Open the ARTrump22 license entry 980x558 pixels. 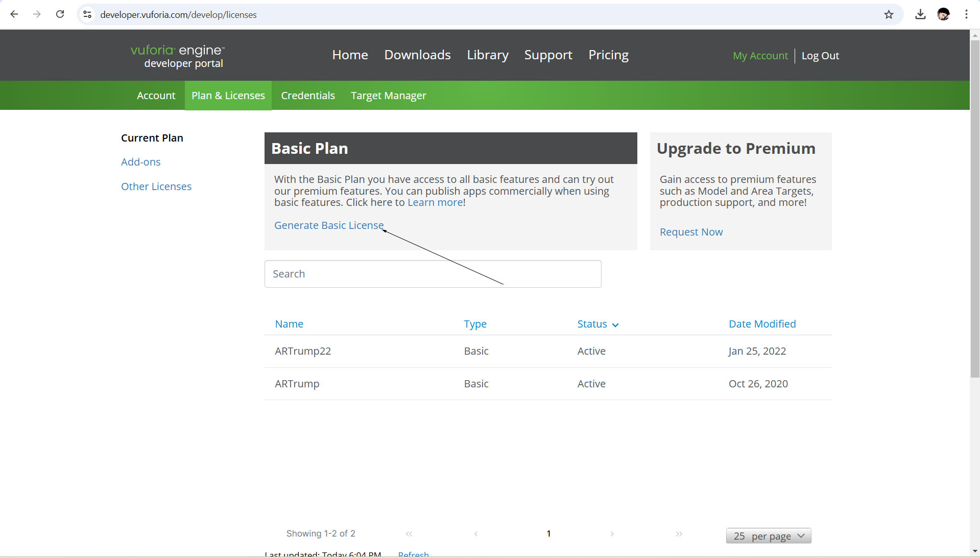(303, 351)
